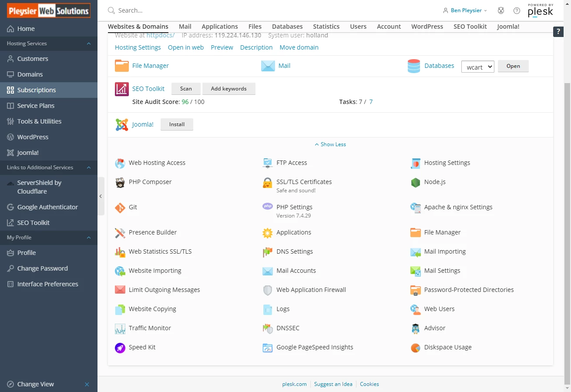Click the Diskspace Usage pie icon
571x392 pixels.
pos(416,348)
